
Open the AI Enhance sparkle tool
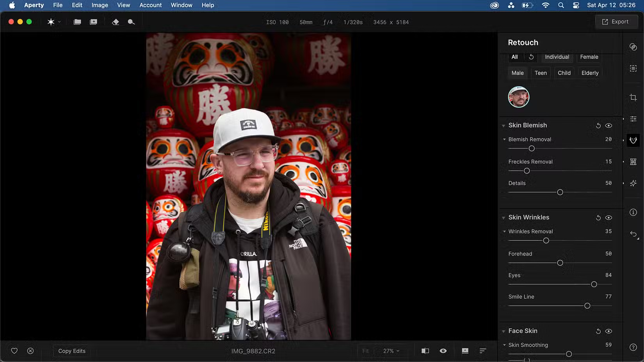[633, 183]
